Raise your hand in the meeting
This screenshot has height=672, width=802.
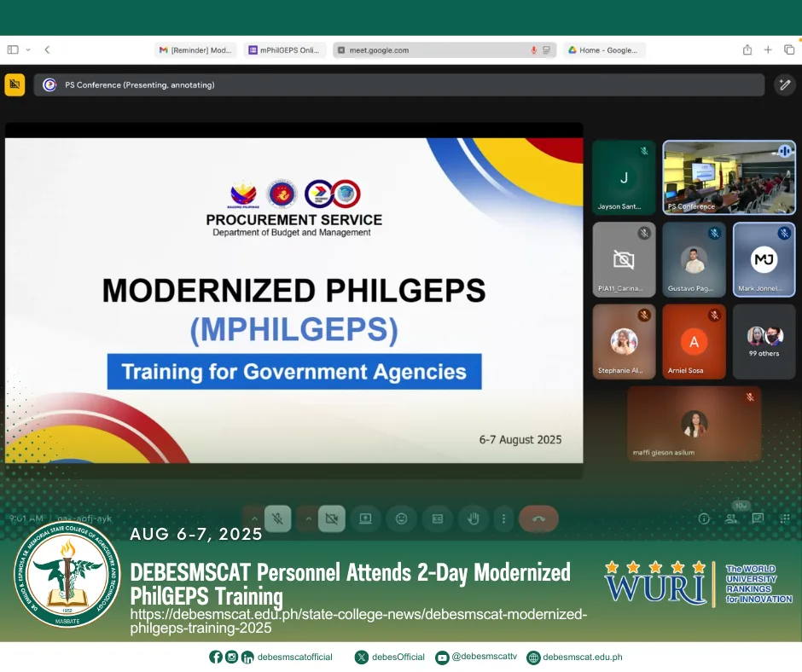coord(474,518)
